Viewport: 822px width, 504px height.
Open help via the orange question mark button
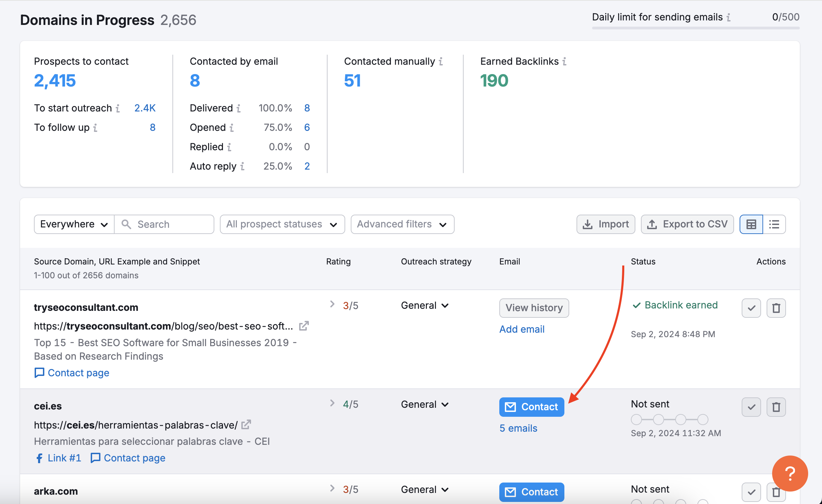coord(790,473)
